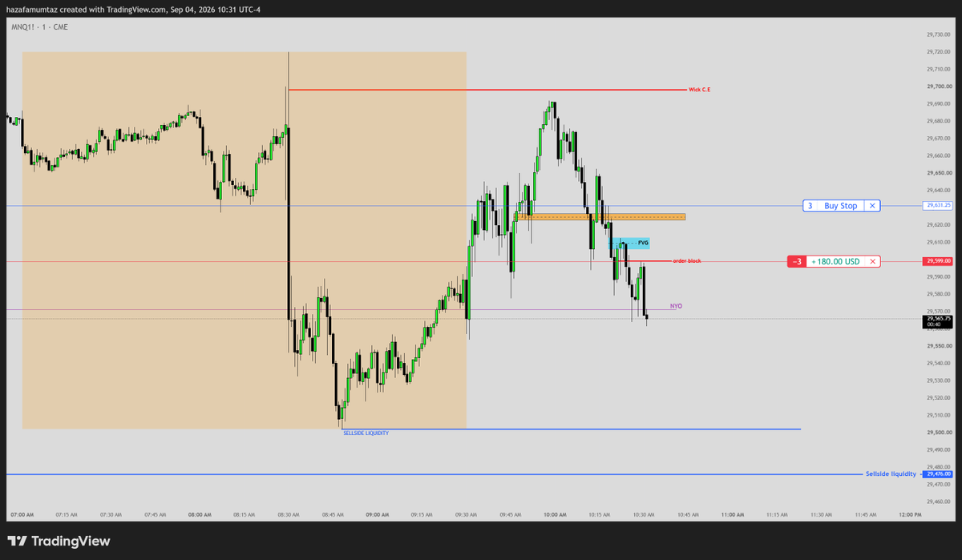Select the Wick C.E line label
This screenshot has height=560, width=962.
(699, 90)
